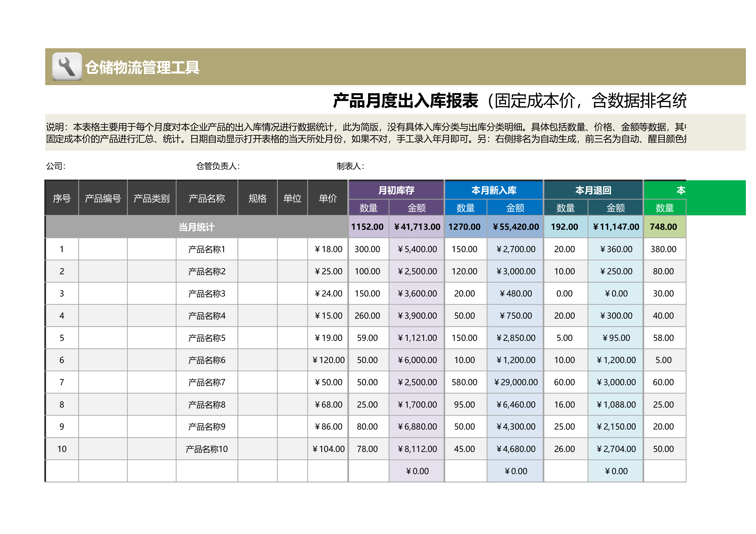Select unit price ¥120.00
The image size is (756, 534).
(x=328, y=360)
